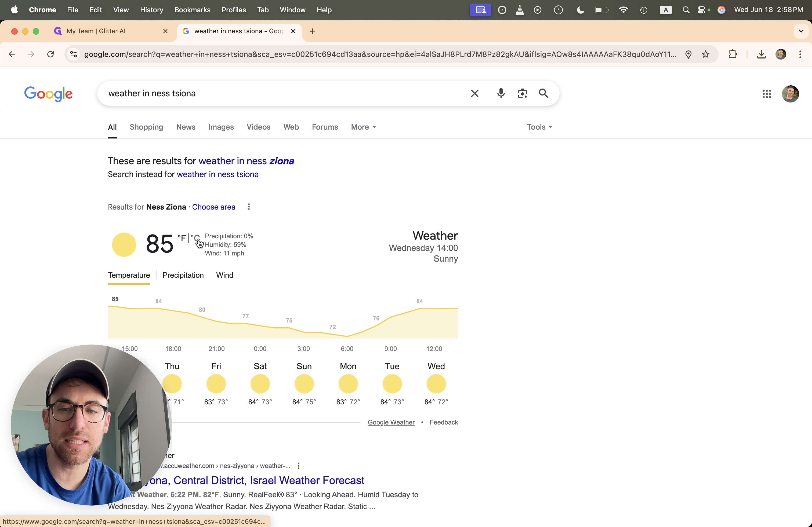The width and height of the screenshot is (812, 527).
Task: Open the History menu
Action: (x=151, y=10)
